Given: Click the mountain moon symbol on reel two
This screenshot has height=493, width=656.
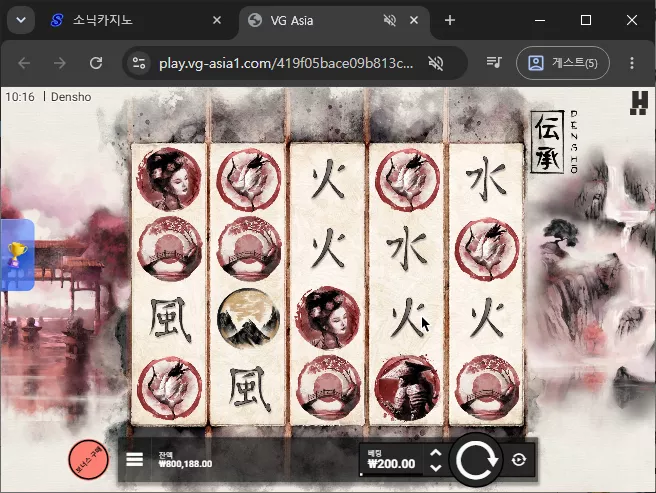Looking at the screenshot, I should tap(249, 318).
